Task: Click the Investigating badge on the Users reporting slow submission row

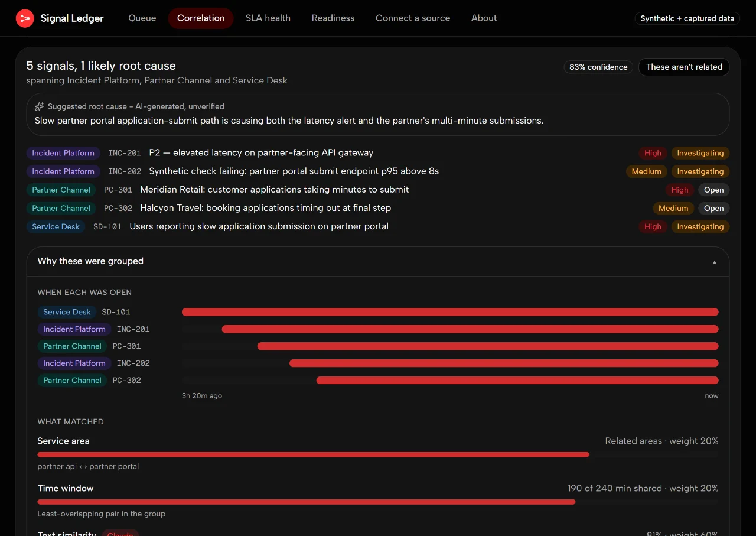Action: [700, 226]
